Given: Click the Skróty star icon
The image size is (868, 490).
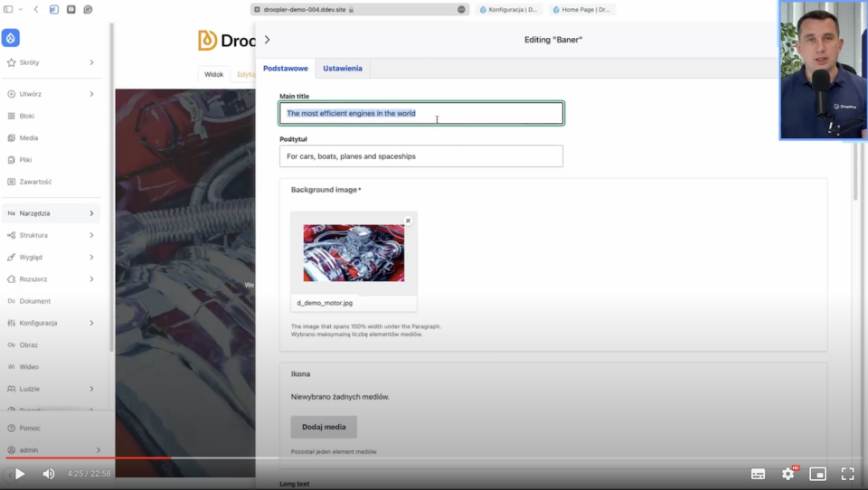Looking at the screenshot, I should pyautogui.click(x=11, y=62).
